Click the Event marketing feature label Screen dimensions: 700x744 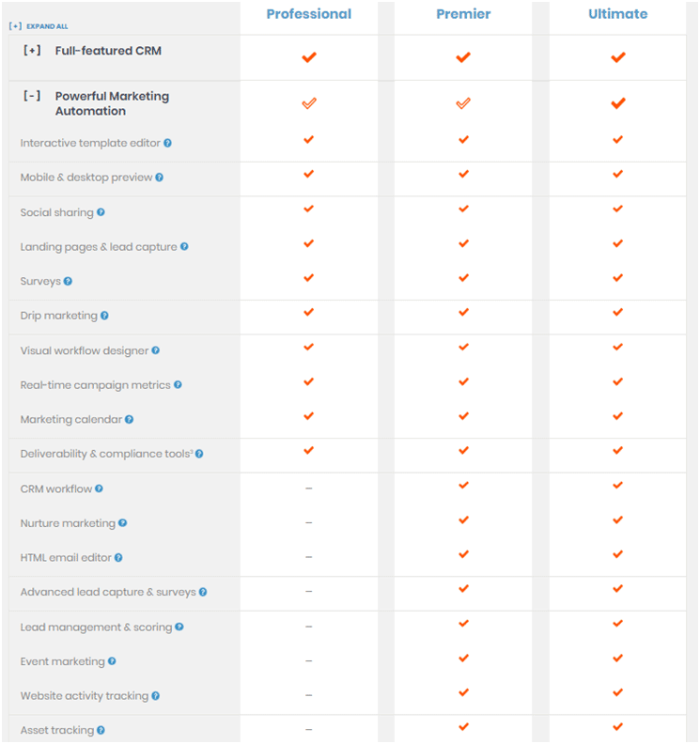[x=62, y=661]
